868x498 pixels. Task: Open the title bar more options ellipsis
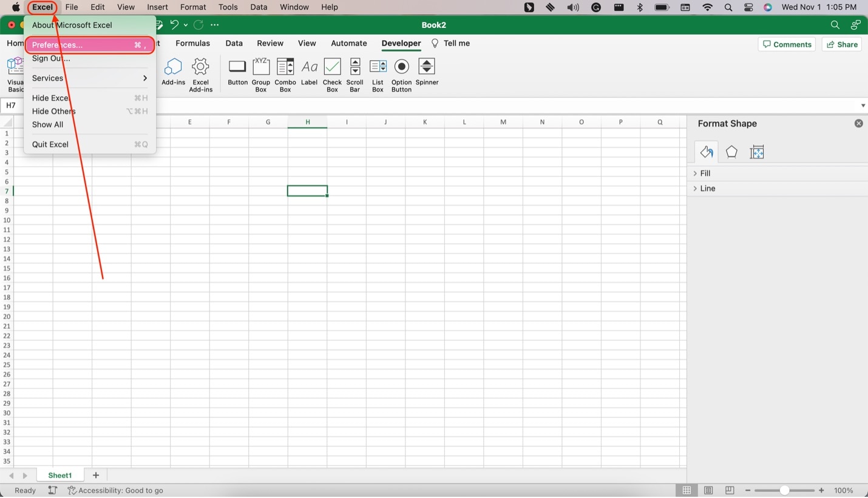(214, 25)
